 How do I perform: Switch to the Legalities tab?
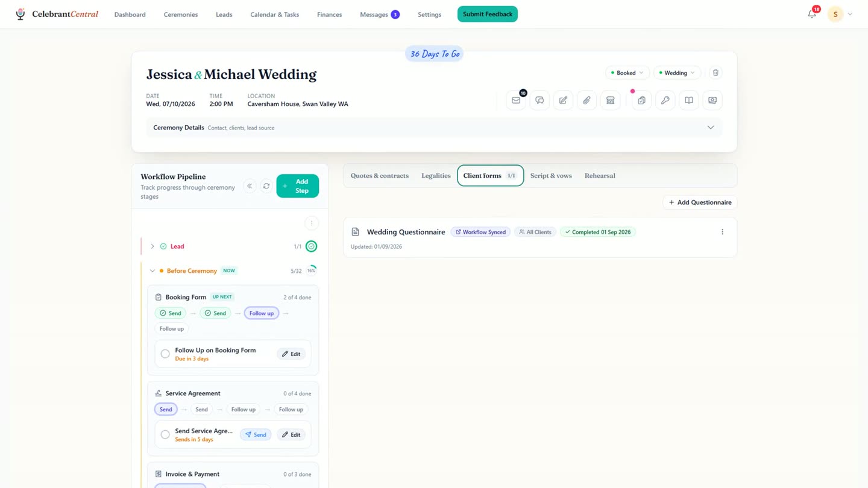click(x=436, y=176)
